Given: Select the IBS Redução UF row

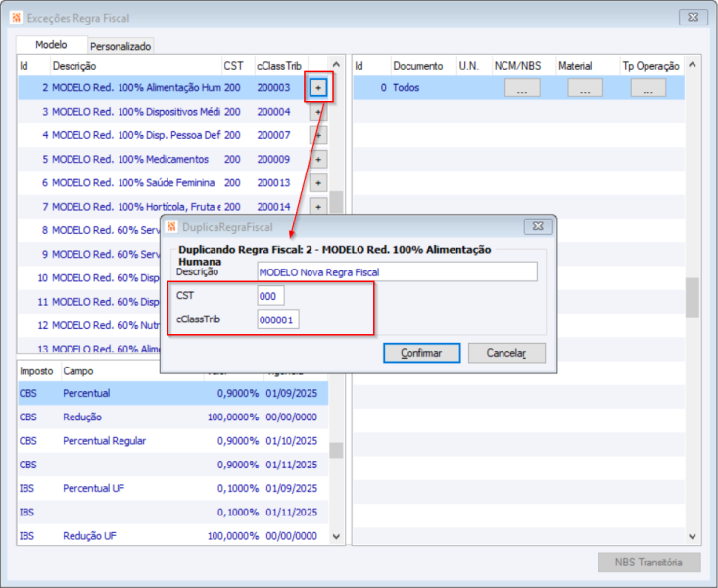Looking at the screenshot, I should click(x=173, y=536).
